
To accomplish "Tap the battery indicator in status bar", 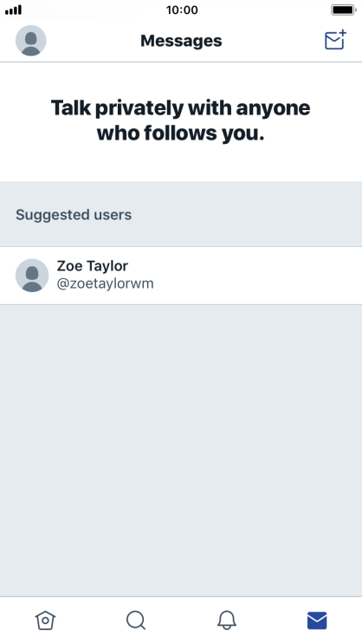I will (343, 10).
